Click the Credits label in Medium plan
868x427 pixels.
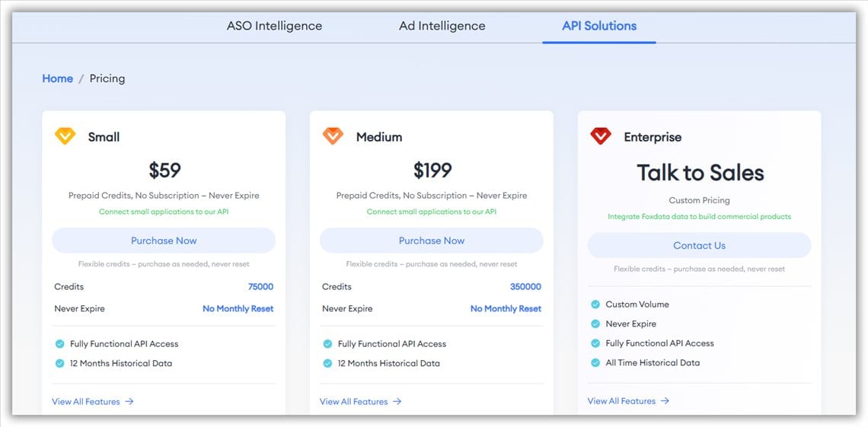pos(337,286)
